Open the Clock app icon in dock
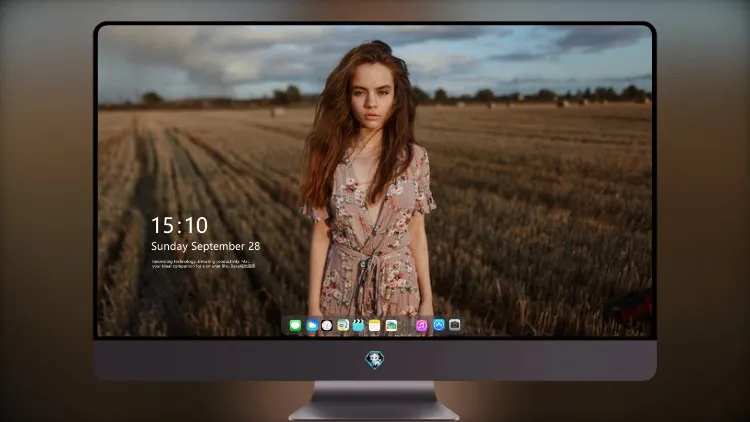The width and height of the screenshot is (750, 422). 327,325
